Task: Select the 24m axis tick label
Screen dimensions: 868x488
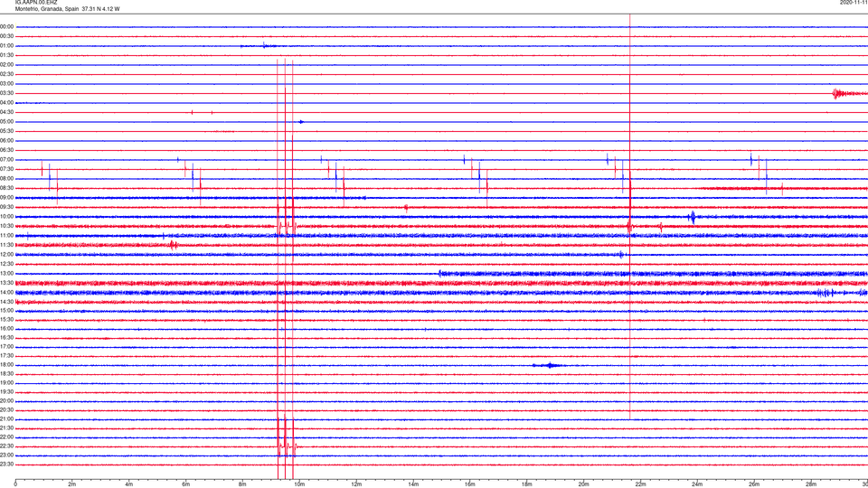Action: 697,484
